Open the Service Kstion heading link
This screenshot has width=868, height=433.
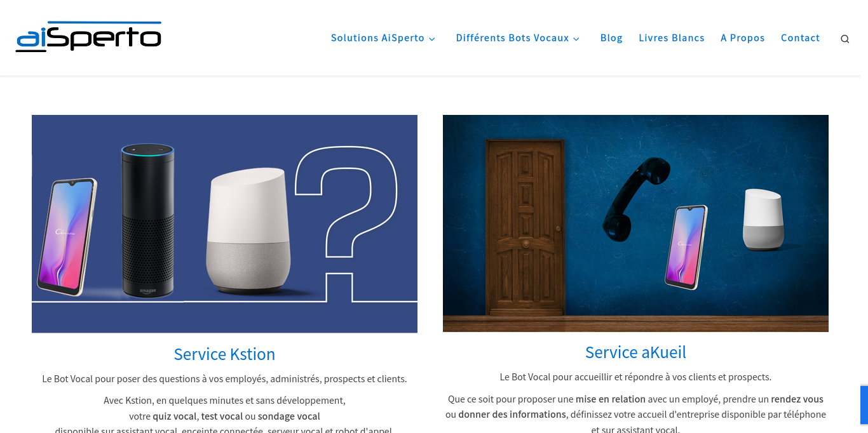pyautogui.click(x=224, y=354)
